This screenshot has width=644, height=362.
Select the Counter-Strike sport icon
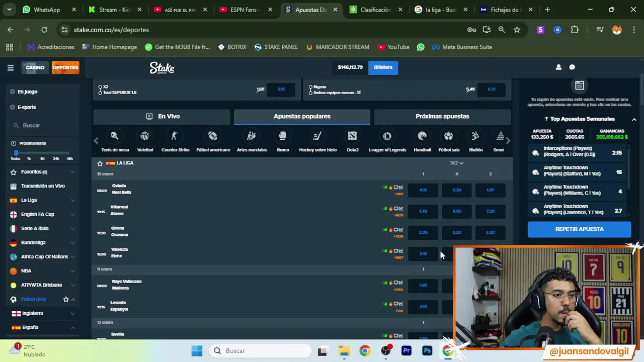click(175, 141)
